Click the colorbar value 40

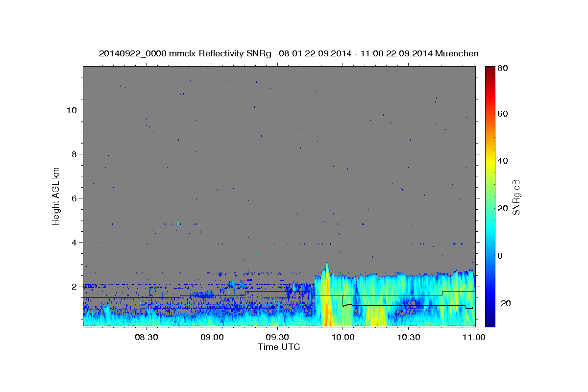[502, 161]
